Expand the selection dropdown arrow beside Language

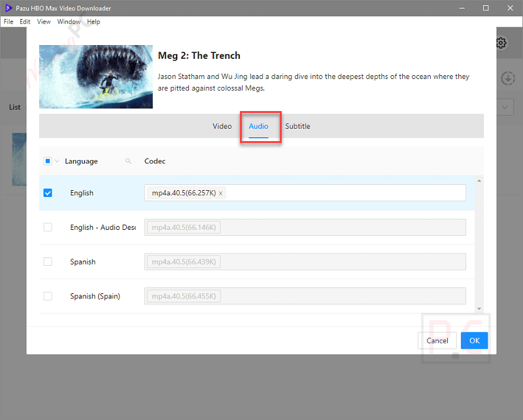(57, 161)
